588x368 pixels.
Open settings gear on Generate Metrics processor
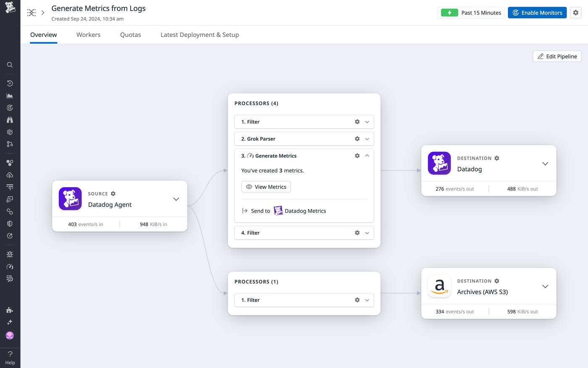point(357,156)
